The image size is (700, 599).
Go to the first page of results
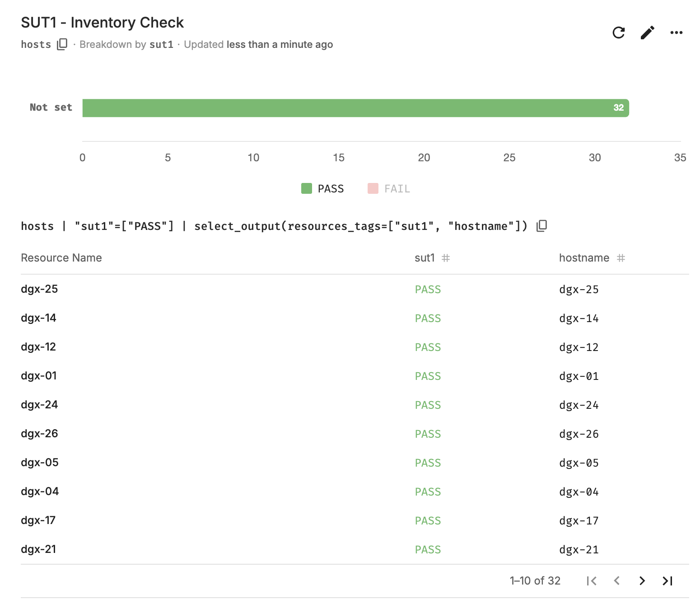tap(592, 581)
